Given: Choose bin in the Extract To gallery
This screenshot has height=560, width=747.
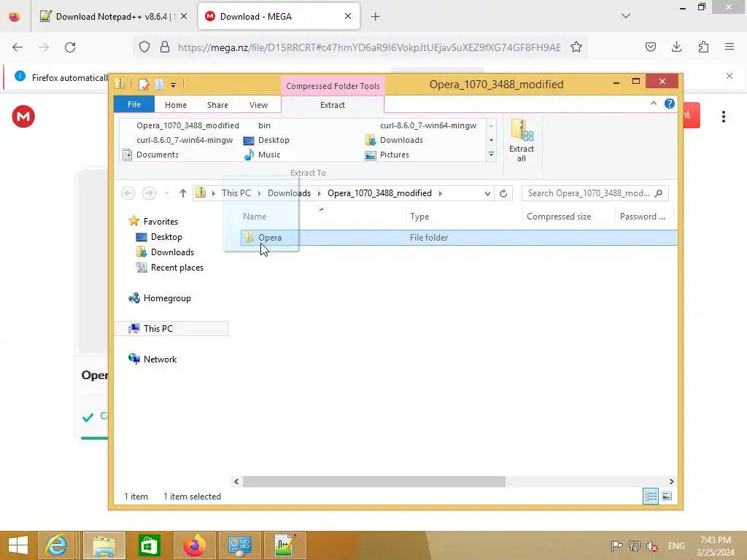Looking at the screenshot, I should point(264,125).
